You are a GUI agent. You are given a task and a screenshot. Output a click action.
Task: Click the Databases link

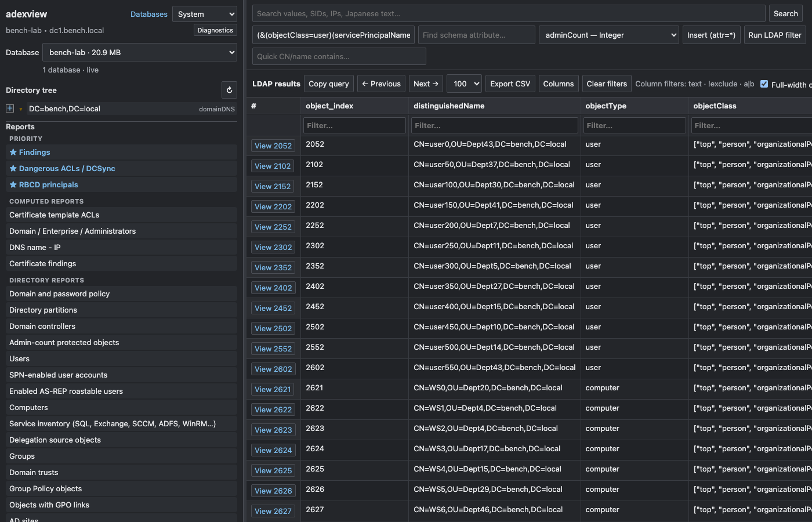148,14
